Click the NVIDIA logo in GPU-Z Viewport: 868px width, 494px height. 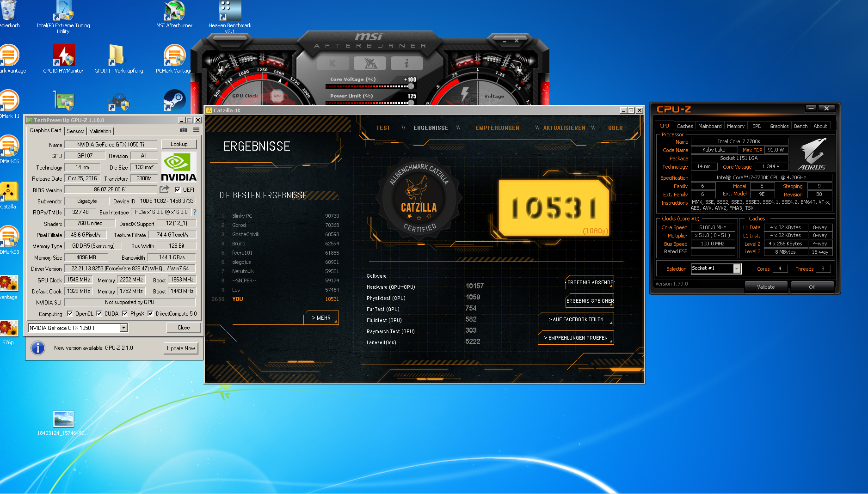pyautogui.click(x=179, y=167)
